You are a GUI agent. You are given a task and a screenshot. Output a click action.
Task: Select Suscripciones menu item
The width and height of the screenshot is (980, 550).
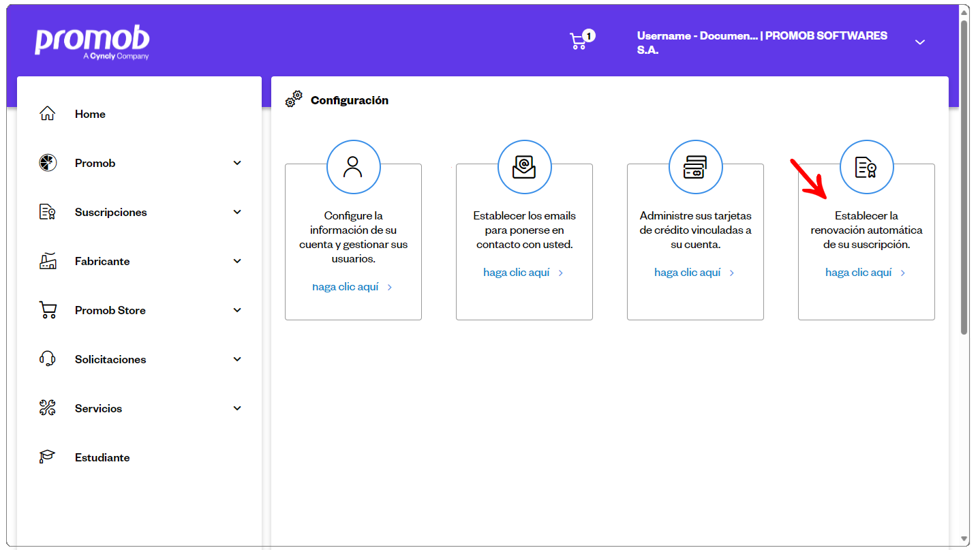point(111,212)
